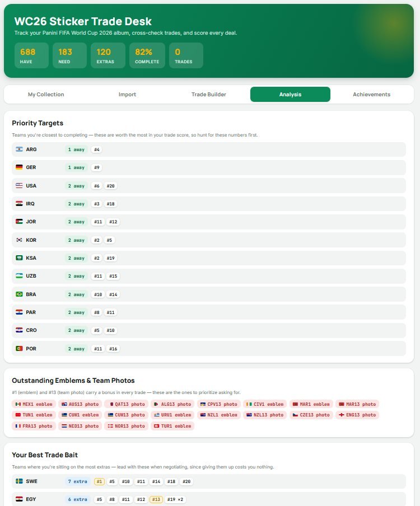Click the MAR13 photo tag
Screen dimensions: 420x506
[x=357, y=404]
